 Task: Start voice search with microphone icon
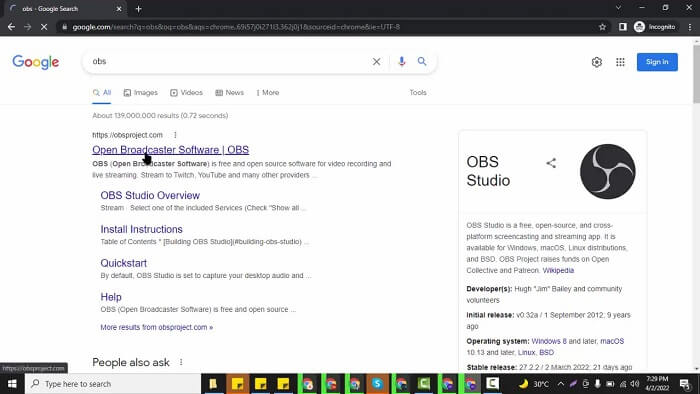401,62
